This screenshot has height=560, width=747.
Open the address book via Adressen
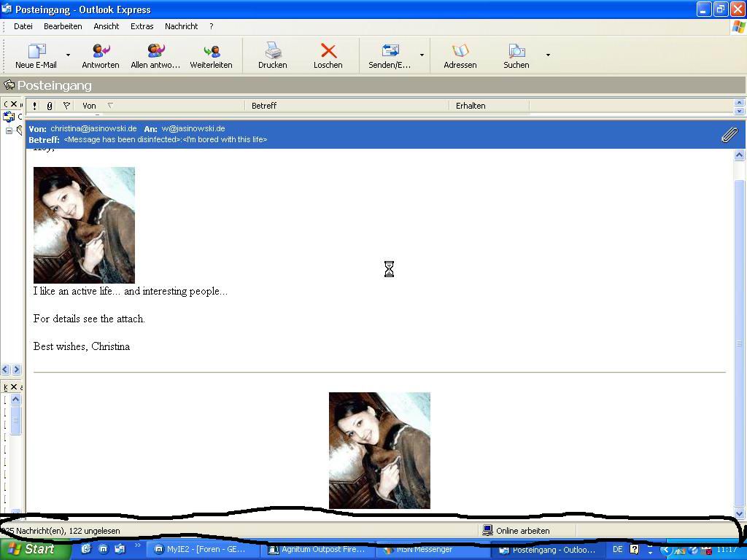coord(460,56)
